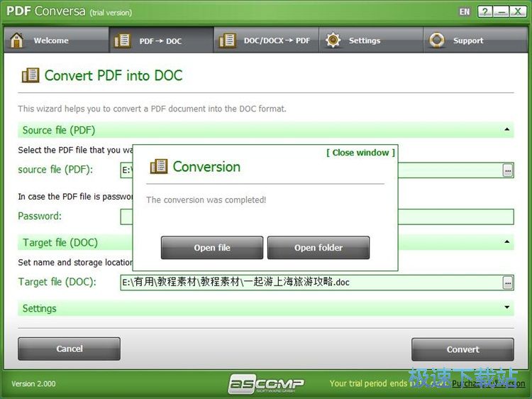Screen dimensions: 532x399
Task: Browse for the source PDF file
Action: pyautogui.click(x=508, y=170)
